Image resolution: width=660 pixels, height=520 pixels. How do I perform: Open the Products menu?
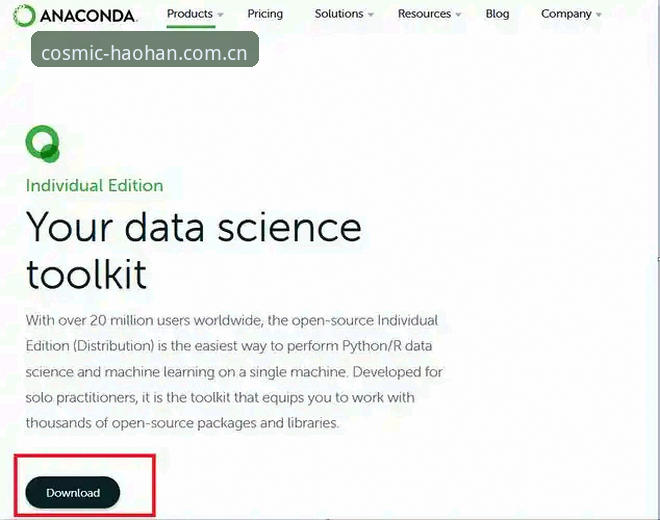tap(190, 14)
